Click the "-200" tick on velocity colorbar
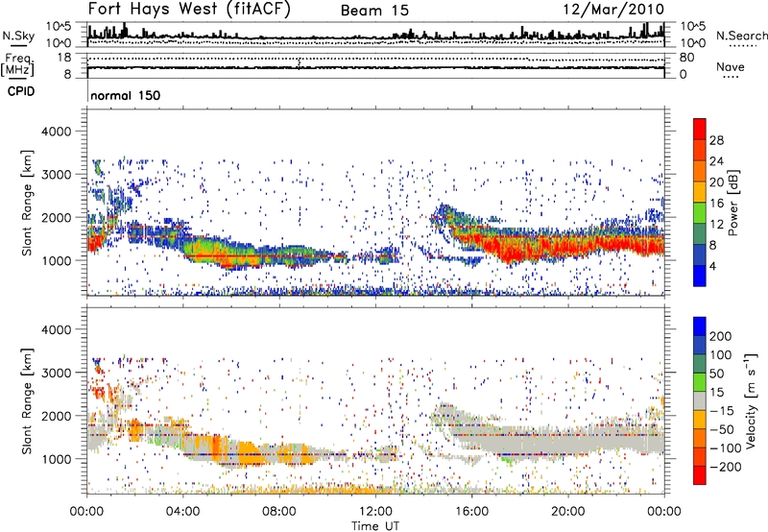 coord(726,467)
